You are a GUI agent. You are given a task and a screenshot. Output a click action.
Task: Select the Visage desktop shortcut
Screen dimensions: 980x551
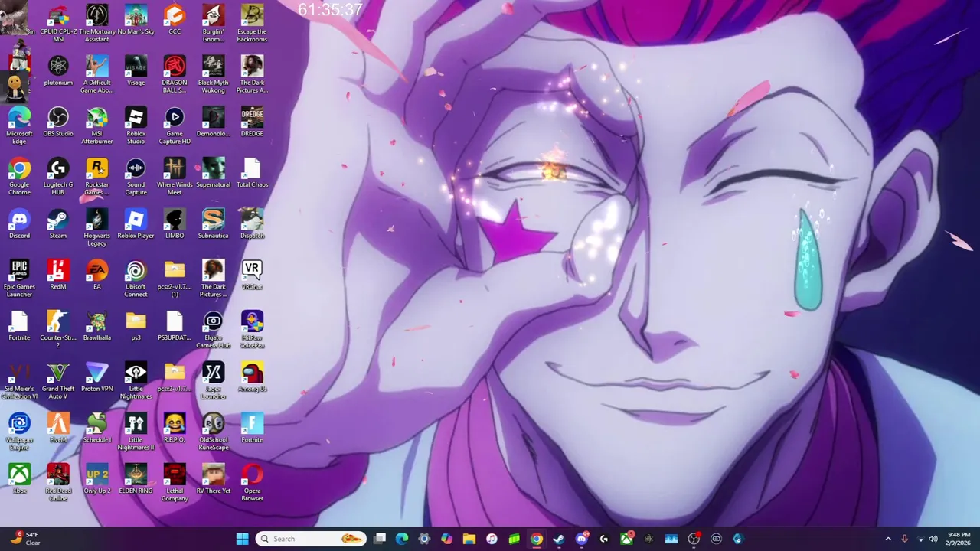(x=136, y=71)
